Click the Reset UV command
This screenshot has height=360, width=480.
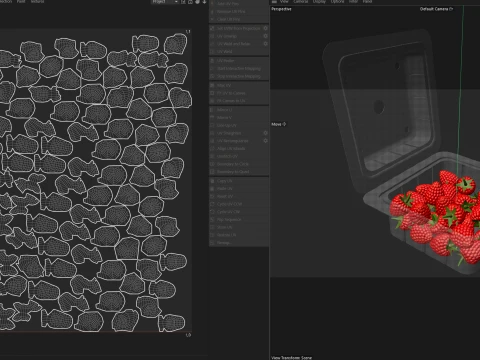coord(239,196)
